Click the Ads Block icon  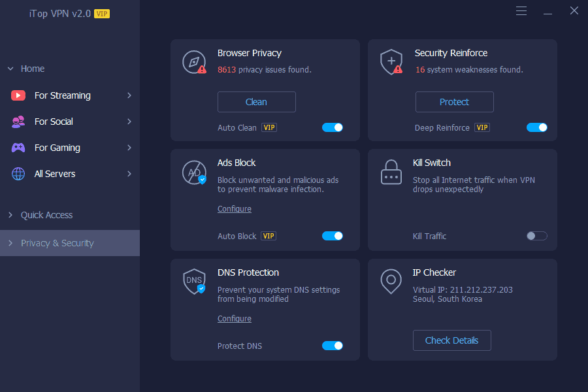[x=194, y=171]
